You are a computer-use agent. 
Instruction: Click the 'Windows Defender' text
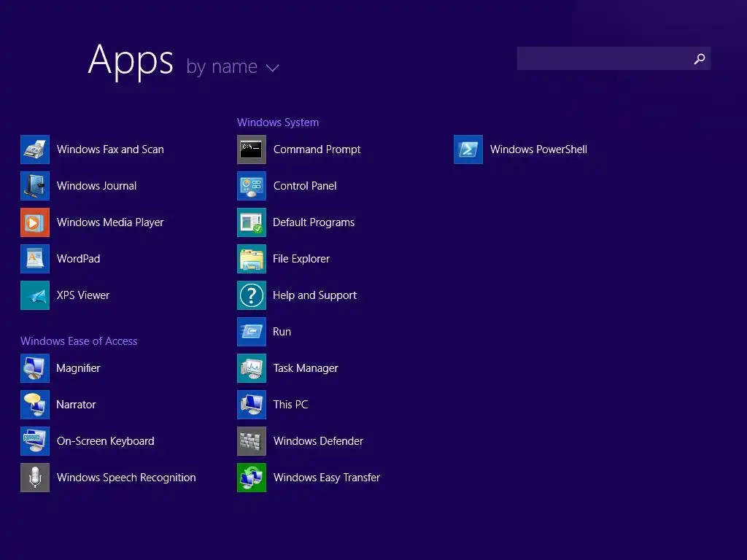coord(318,441)
